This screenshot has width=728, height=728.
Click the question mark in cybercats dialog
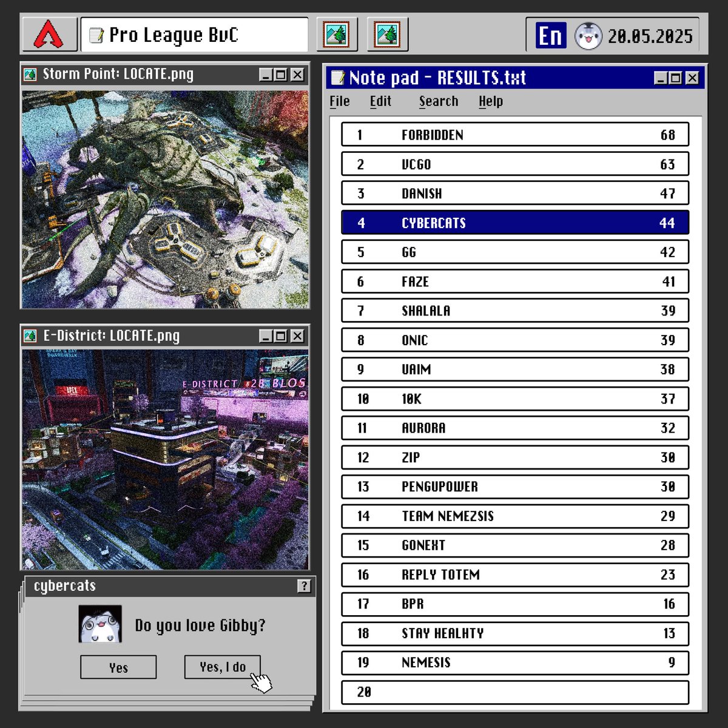coord(304,585)
